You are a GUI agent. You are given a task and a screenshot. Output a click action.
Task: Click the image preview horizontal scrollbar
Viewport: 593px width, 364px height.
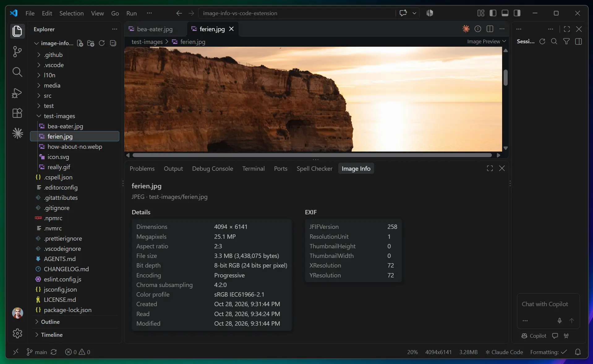(x=312, y=155)
